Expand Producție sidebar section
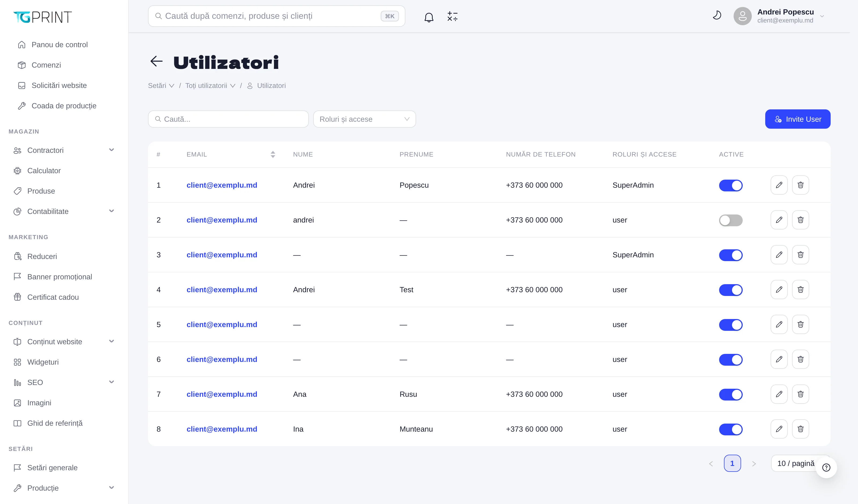The image size is (858, 504). pos(64,488)
